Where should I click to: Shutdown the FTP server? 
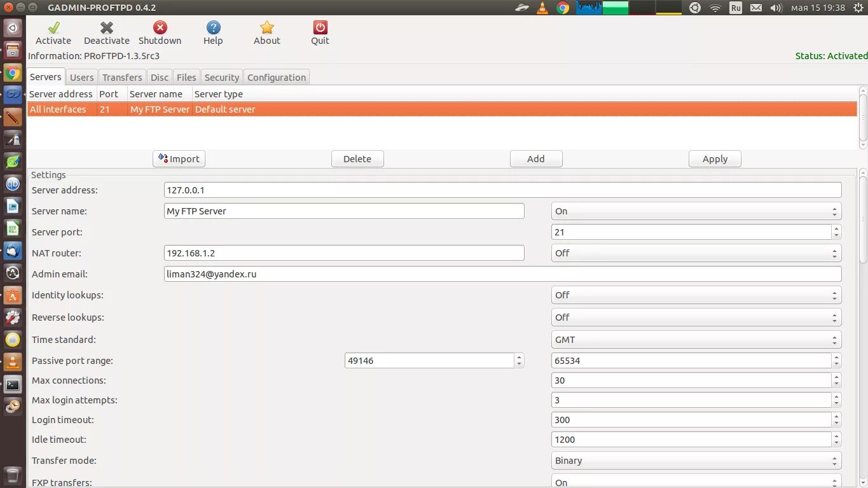tap(160, 32)
